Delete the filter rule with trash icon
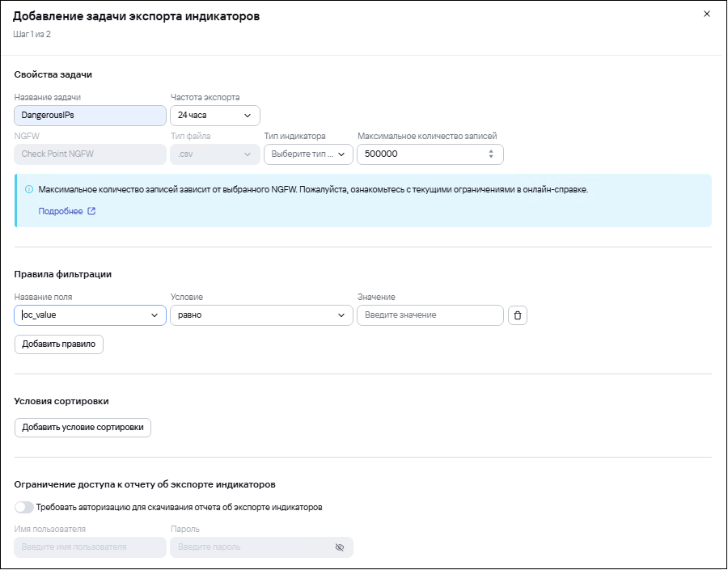The width and height of the screenshot is (728, 570). click(x=518, y=315)
